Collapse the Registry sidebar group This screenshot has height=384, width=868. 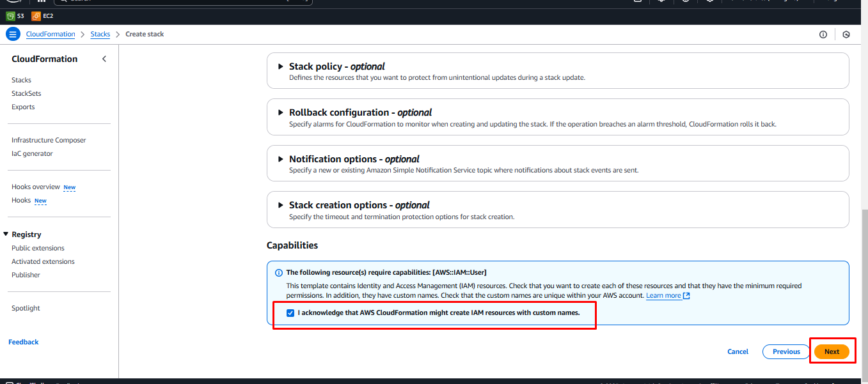click(6, 234)
